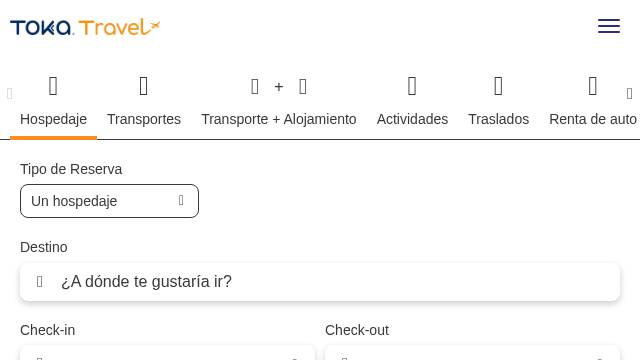Click the Hospedaje icon above its label

(53, 86)
